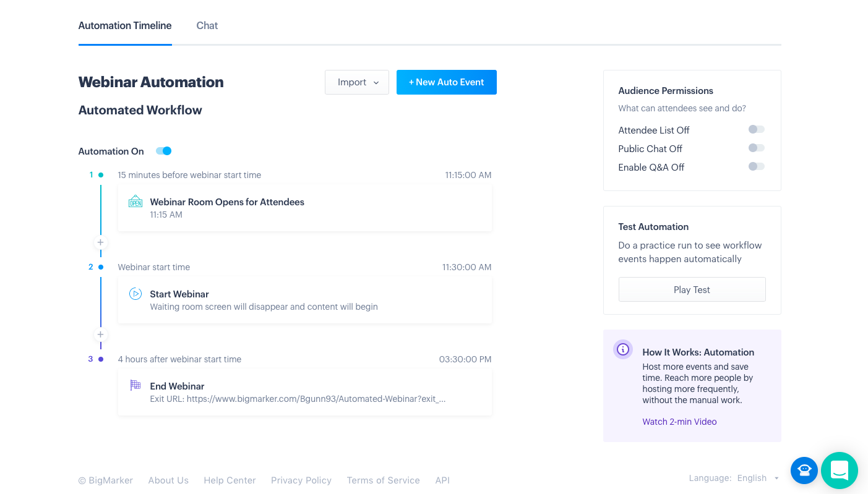This screenshot has width=868, height=494.
Task: Add event with plus between steps 2 and 3
Action: tap(100, 334)
